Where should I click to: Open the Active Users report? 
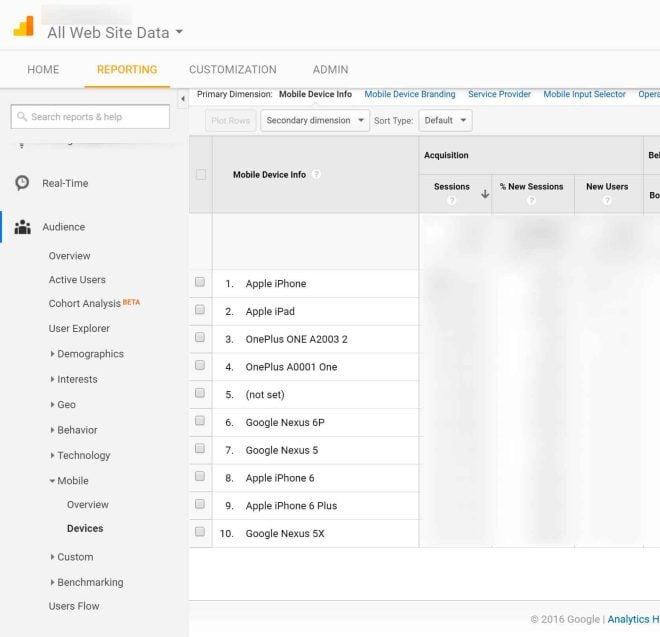77,280
